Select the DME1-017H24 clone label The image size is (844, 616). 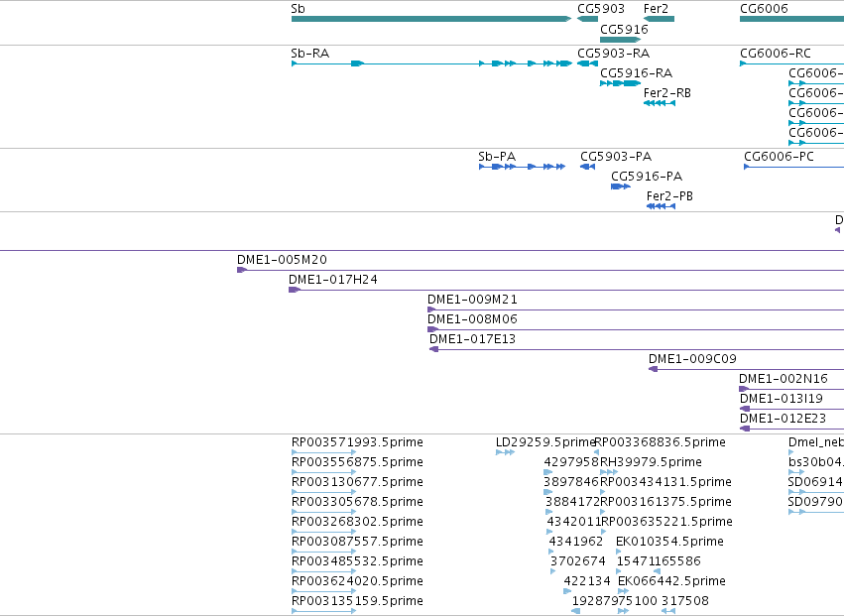tap(332, 280)
